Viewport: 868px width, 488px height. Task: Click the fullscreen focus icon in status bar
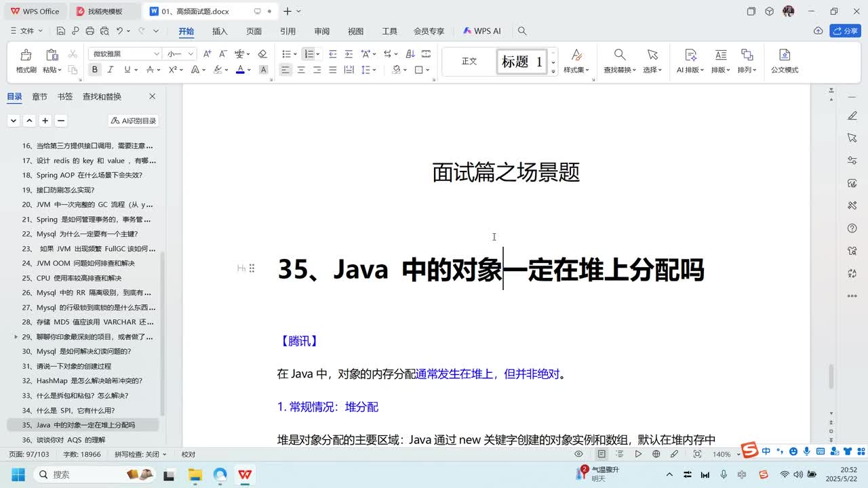tap(698, 454)
